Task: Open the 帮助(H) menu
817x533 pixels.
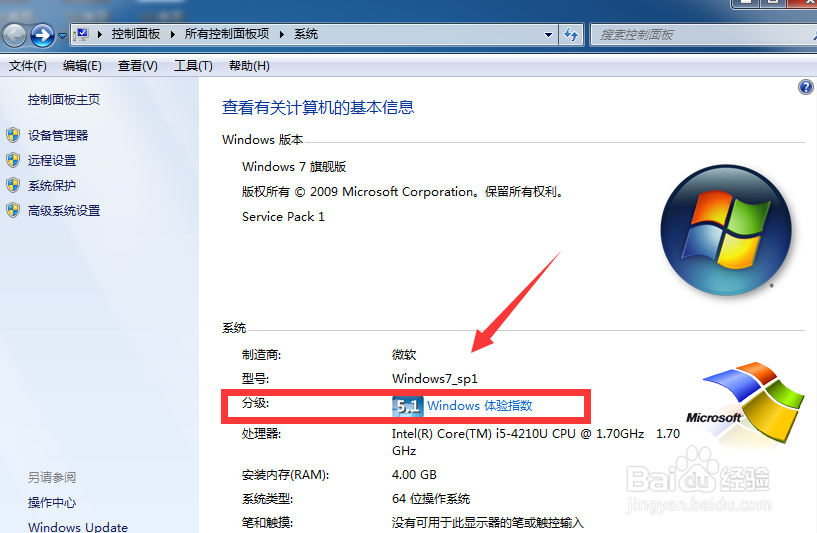Action: pos(249,66)
